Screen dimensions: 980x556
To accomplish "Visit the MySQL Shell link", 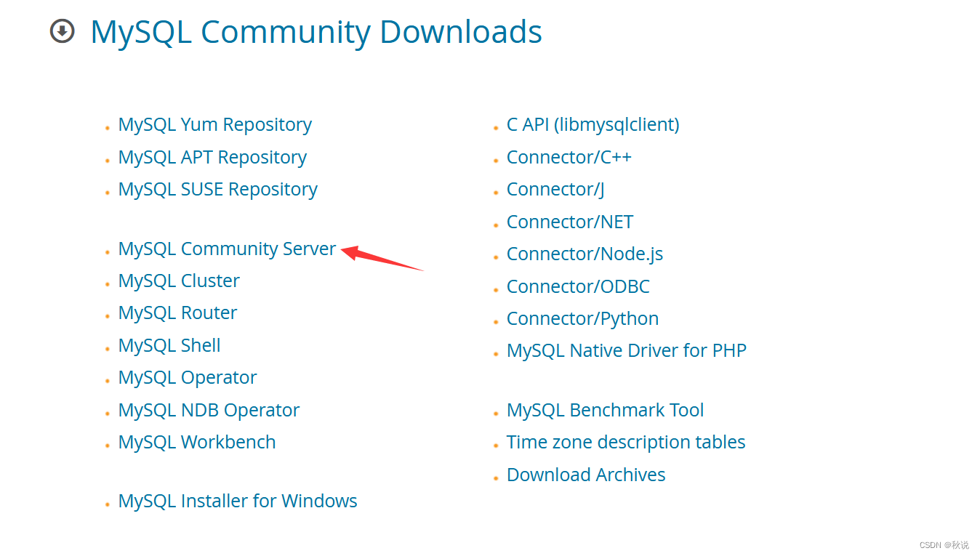I will tap(169, 345).
